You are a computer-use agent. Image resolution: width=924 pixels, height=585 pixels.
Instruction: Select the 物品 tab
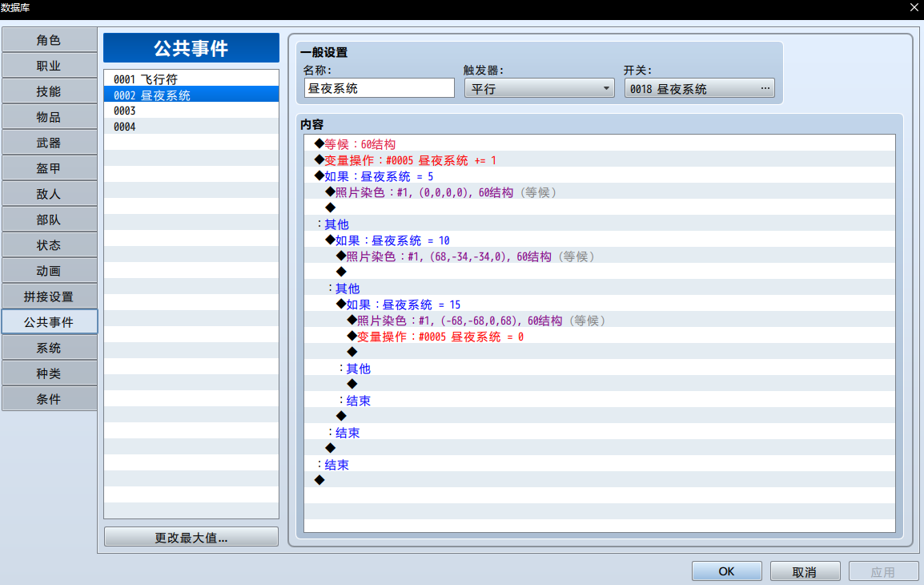49,117
